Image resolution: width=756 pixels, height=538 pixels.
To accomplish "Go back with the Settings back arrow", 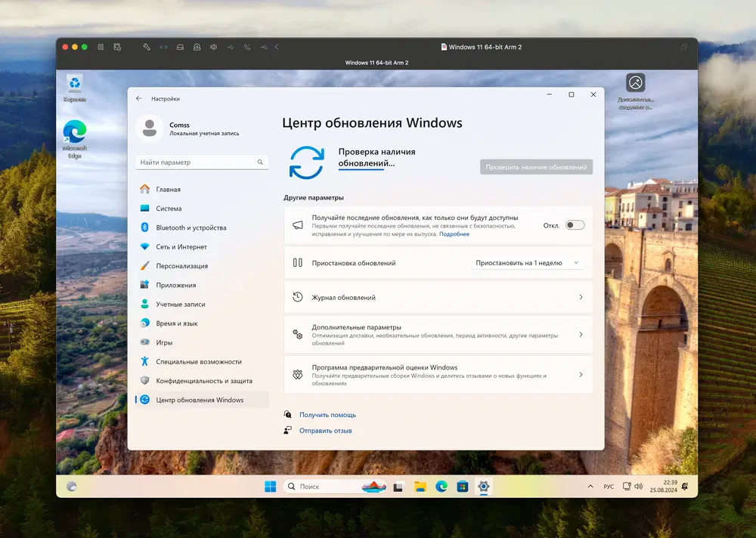I will point(139,98).
